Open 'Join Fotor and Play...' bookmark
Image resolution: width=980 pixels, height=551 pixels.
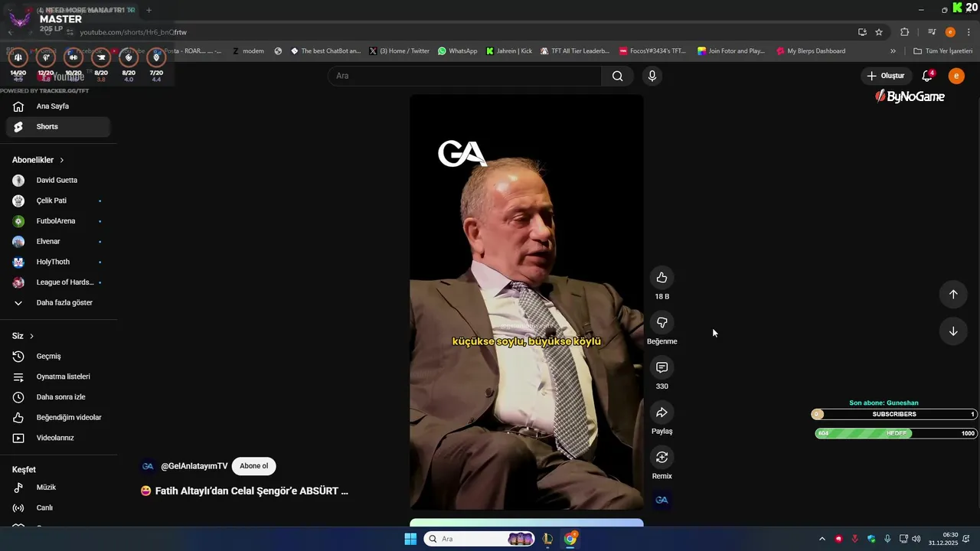coord(731,51)
